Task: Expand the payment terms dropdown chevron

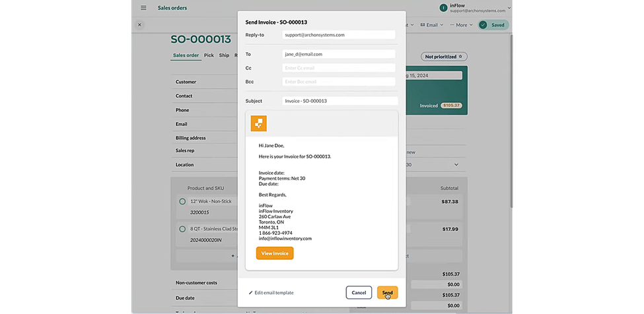Action: click(x=456, y=165)
